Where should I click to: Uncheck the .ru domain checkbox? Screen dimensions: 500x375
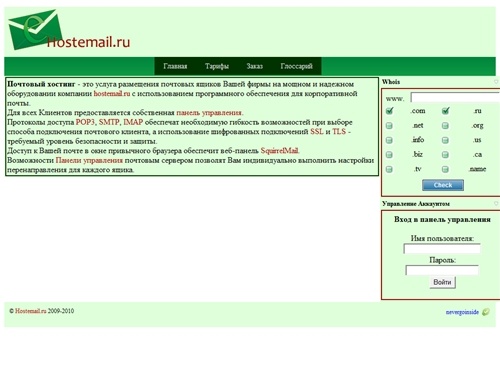tap(445, 111)
